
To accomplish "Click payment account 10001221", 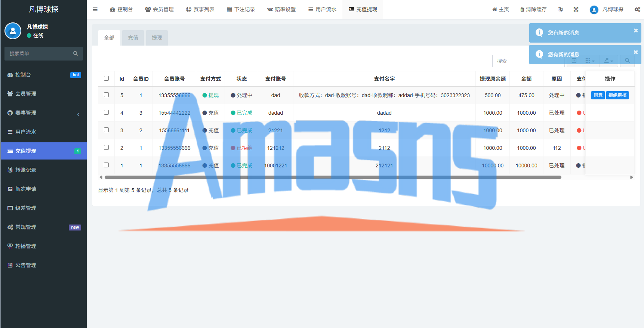I will coord(275,165).
